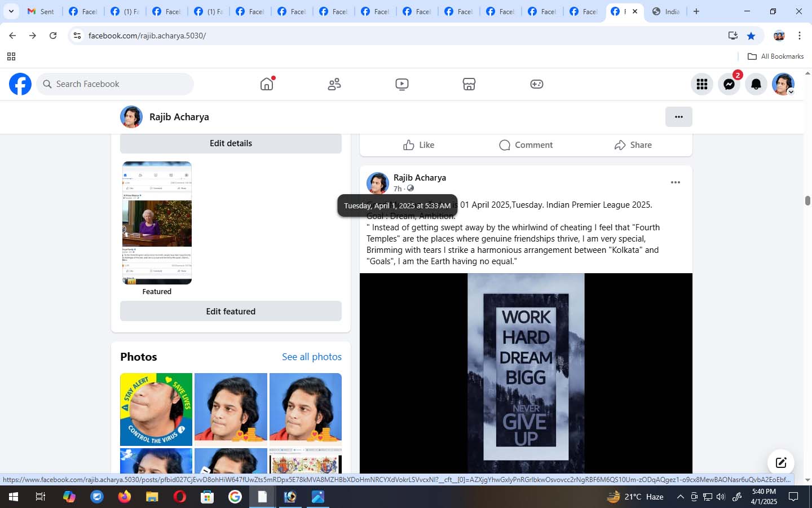Like the post above
This screenshot has width=812, height=508.
(418, 145)
